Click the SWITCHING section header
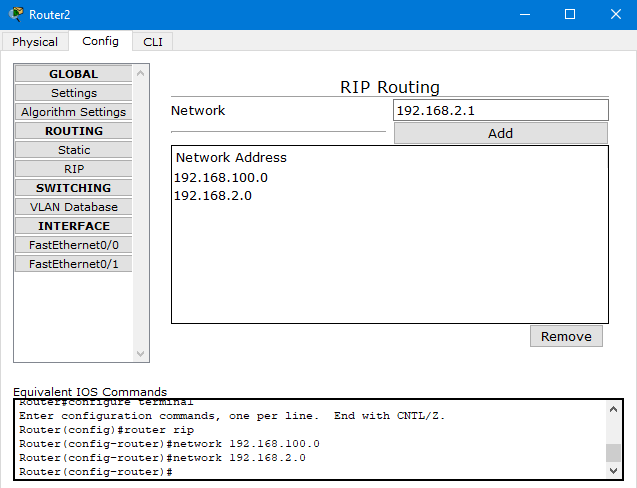Screen dimensions: 637x488 click(x=74, y=188)
